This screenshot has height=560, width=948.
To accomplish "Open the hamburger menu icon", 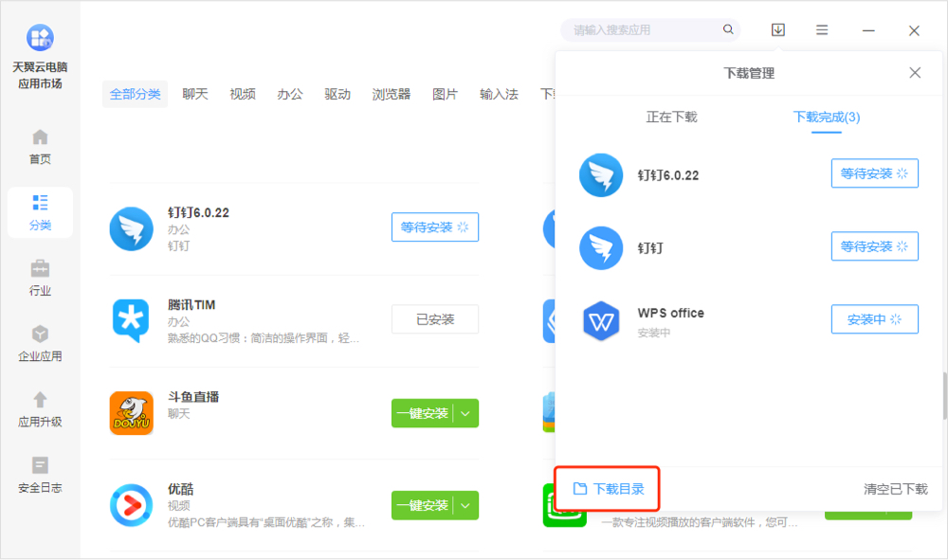I will [822, 30].
